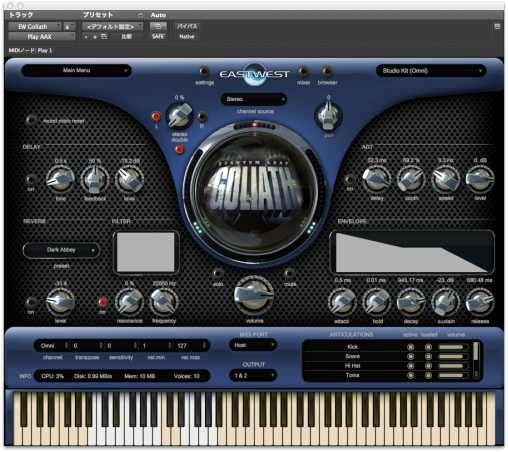Open the Play AAX plugin selector

point(42,37)
